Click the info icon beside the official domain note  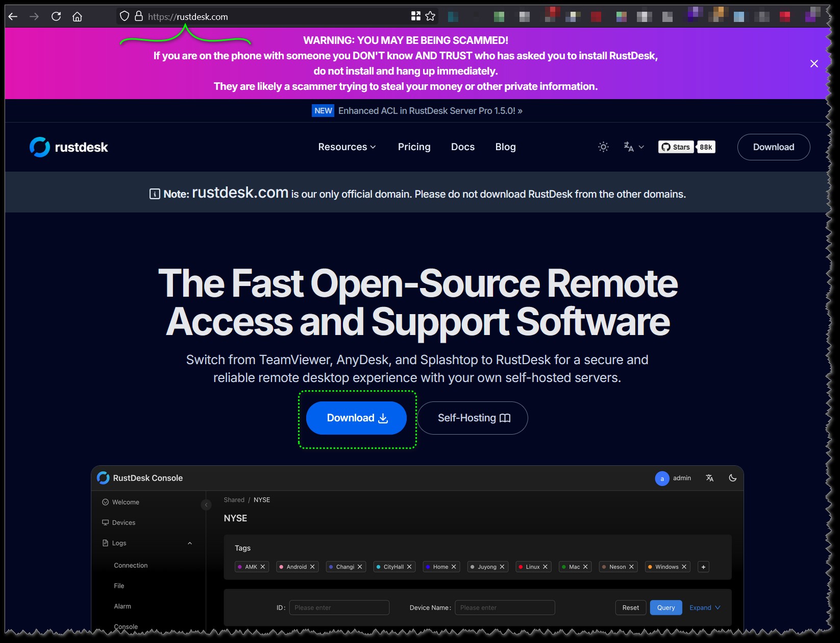coord(154,194)
